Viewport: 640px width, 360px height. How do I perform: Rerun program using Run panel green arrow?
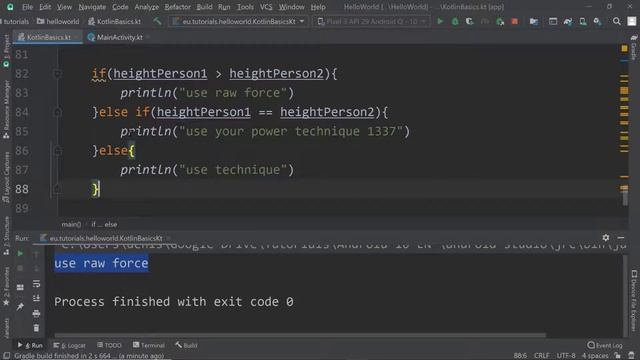(x=20, y=253)
